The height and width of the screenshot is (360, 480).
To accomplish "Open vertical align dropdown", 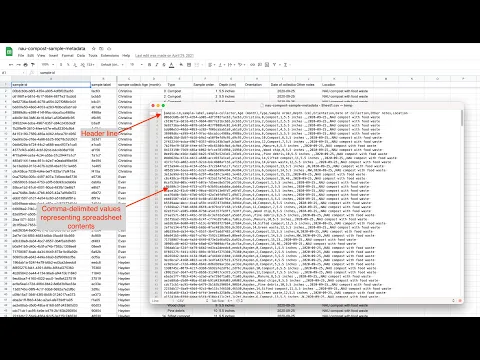I will tap(221, 65).
